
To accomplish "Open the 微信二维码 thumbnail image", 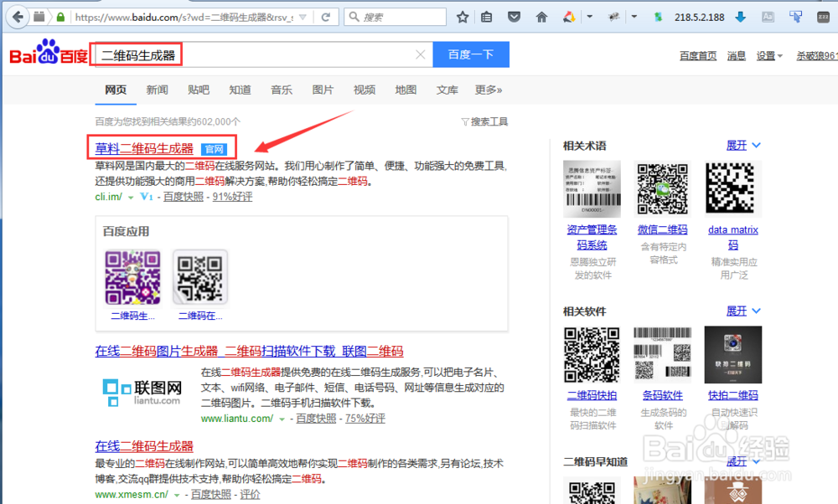I will coord(663,189).
